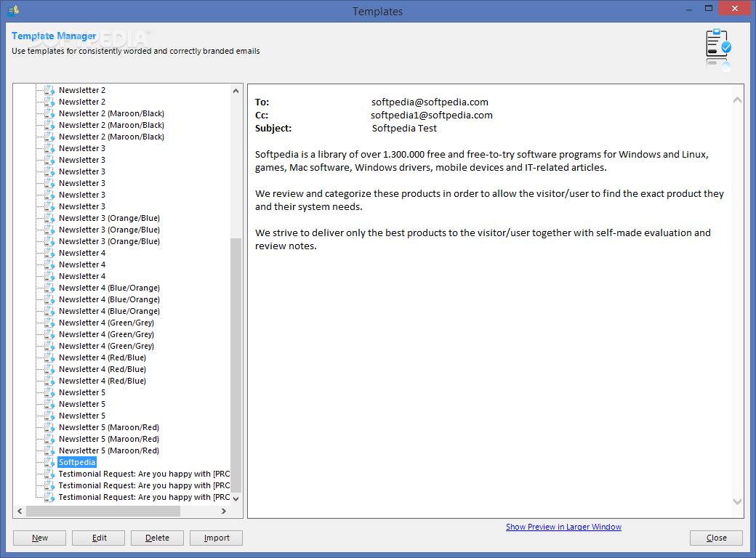Minimize the Templates window
The height and width of the screenshot is (558, 756).
click(689, 9)
